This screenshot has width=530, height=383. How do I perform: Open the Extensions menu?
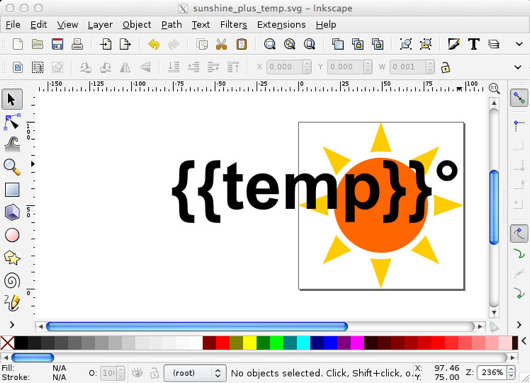click(x=281, y=25)
